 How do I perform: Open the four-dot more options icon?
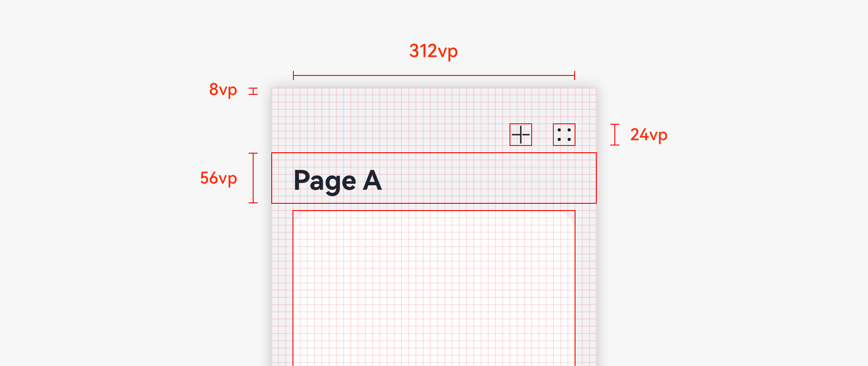564,135
